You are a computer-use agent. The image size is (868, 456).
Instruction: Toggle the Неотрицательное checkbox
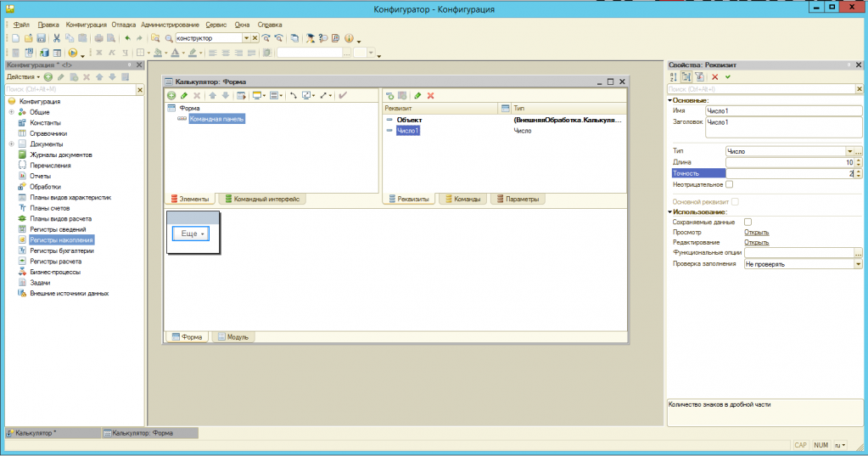pyautogui.click(x=729, y=183)
